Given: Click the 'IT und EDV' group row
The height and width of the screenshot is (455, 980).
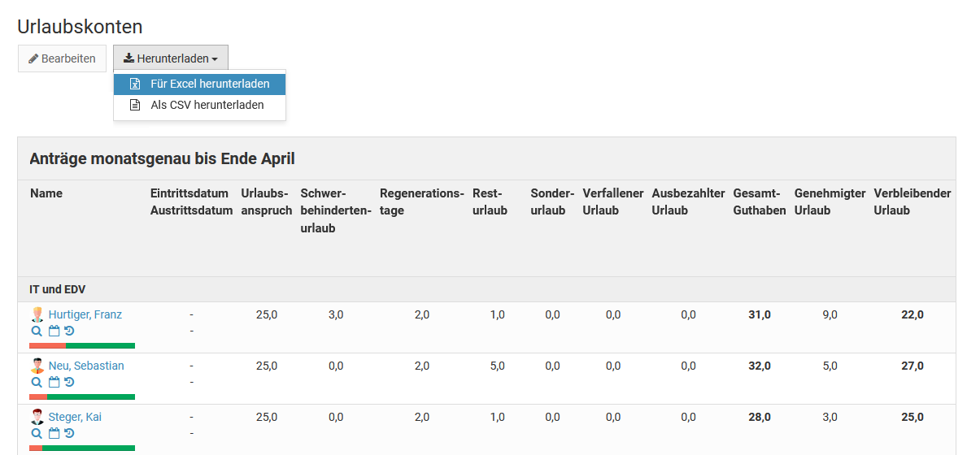Looking at the screenshot, I should (58, 289).
